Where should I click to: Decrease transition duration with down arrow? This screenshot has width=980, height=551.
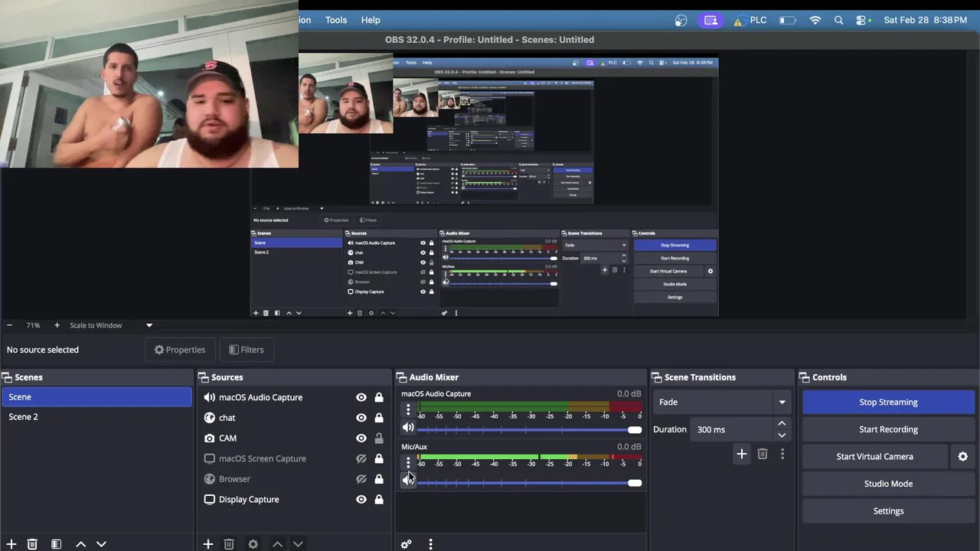782,435
